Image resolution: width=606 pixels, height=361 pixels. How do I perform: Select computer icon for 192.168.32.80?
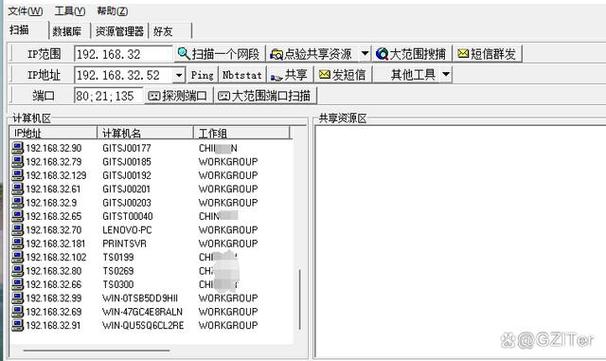[17, 271]
